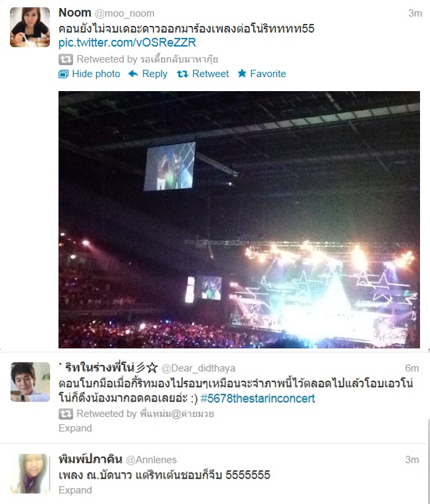The width and height of the screenshot is (430, 504).
Task: Open Dear_didthaya's profile avatar
Action: click(x=30, y=382)
